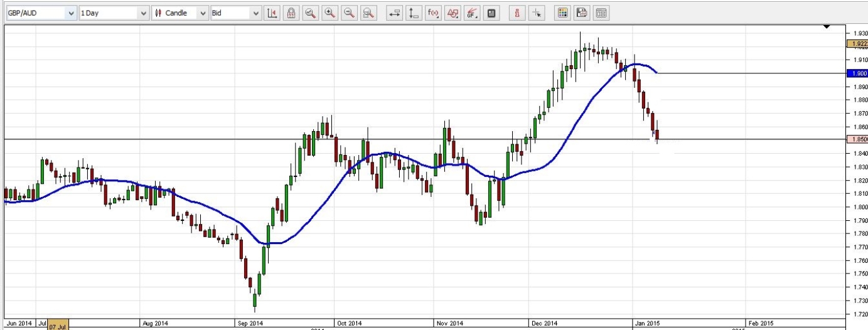Open the Bid price type dropdown

click(x=236, y=13)
